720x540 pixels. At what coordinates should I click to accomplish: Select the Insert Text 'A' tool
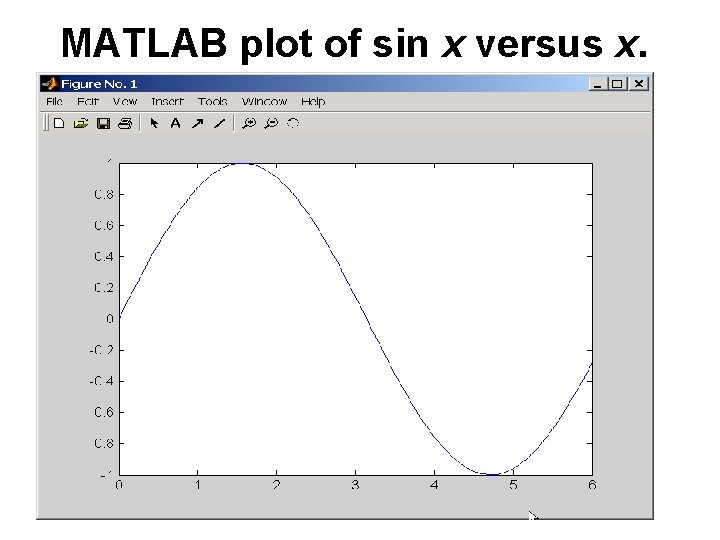pos(175,123)
